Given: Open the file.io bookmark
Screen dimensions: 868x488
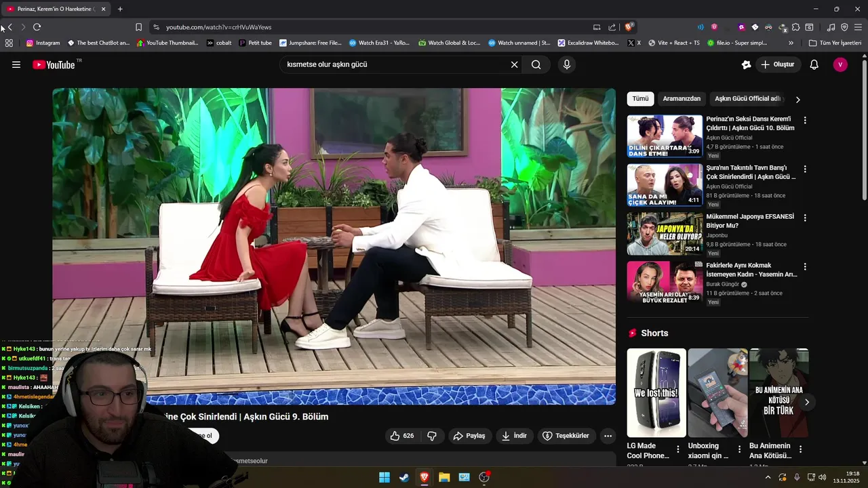Looking at the screenshot, I should 736,43.
